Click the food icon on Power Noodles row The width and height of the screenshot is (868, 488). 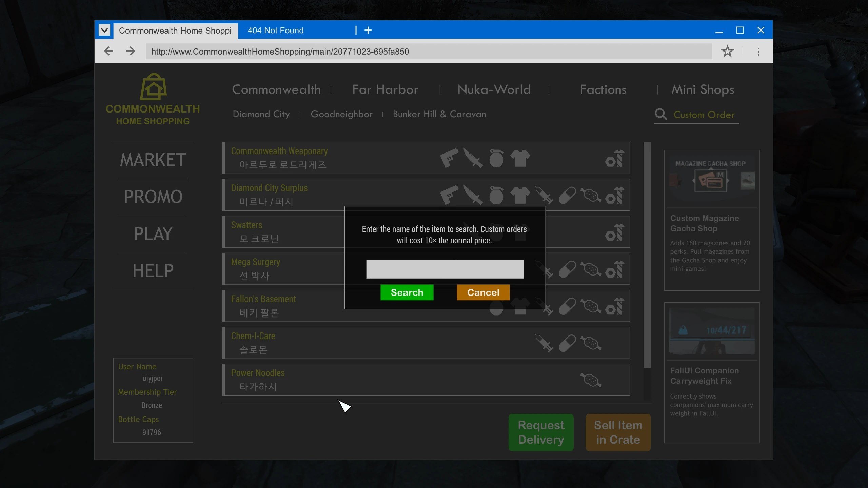click(x=591, y=380)
